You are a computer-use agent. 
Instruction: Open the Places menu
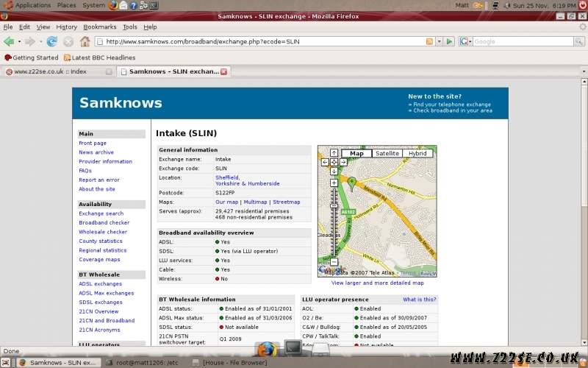pos(66,5)
